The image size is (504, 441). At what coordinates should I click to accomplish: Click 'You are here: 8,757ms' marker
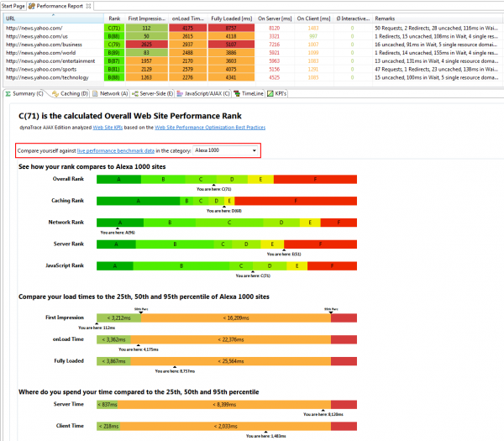pyautogui.click(x=175, y=371)
